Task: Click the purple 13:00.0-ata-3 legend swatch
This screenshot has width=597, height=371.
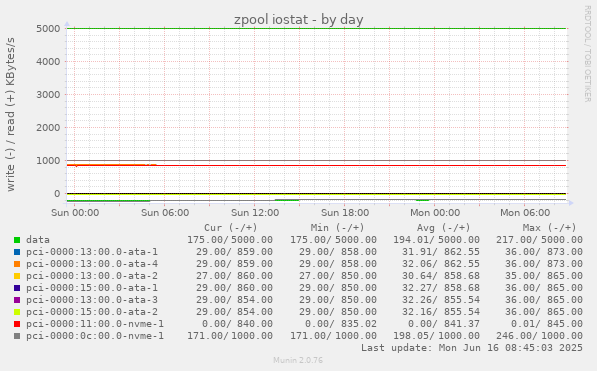Action: 17,300
